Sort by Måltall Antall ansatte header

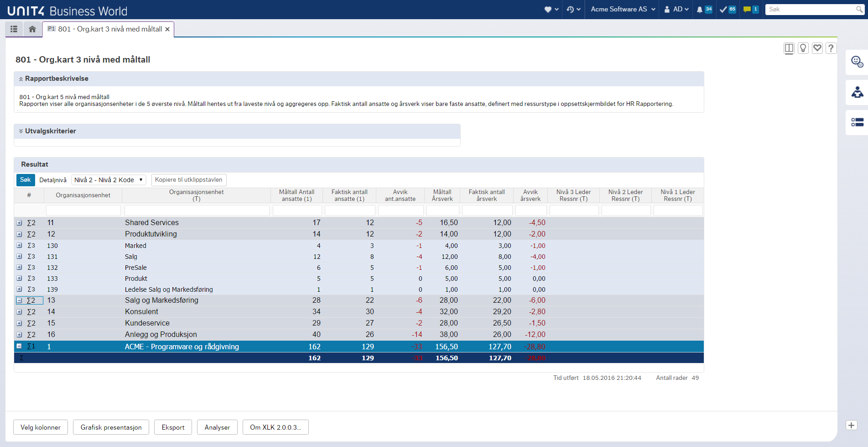click(297, 195)
